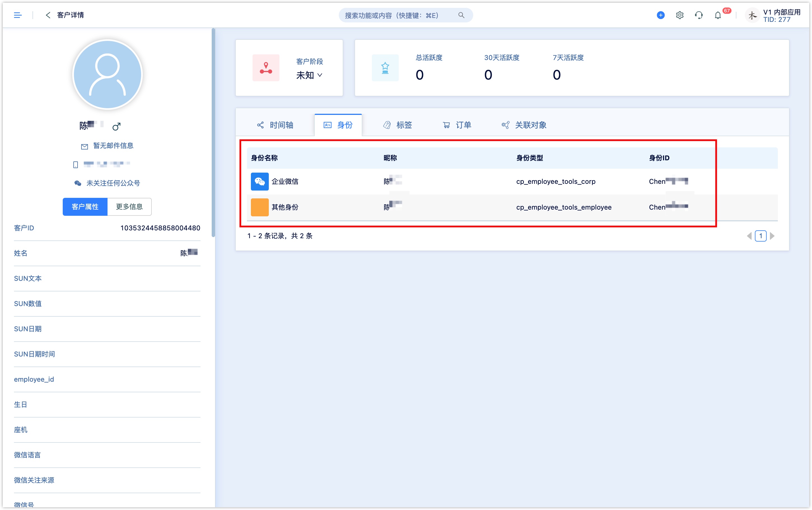812x510 pixels.
Task: Click the large customer profile avatar
Action: [108, 75]
